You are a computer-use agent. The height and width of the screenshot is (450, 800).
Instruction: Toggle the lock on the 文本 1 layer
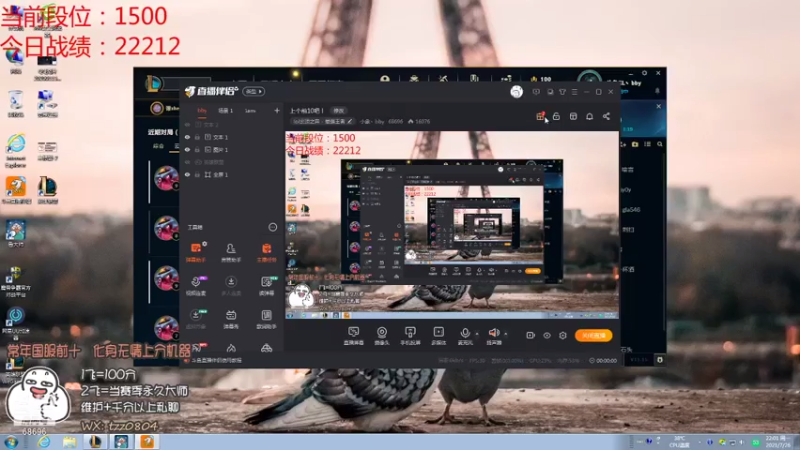point(197,137)
